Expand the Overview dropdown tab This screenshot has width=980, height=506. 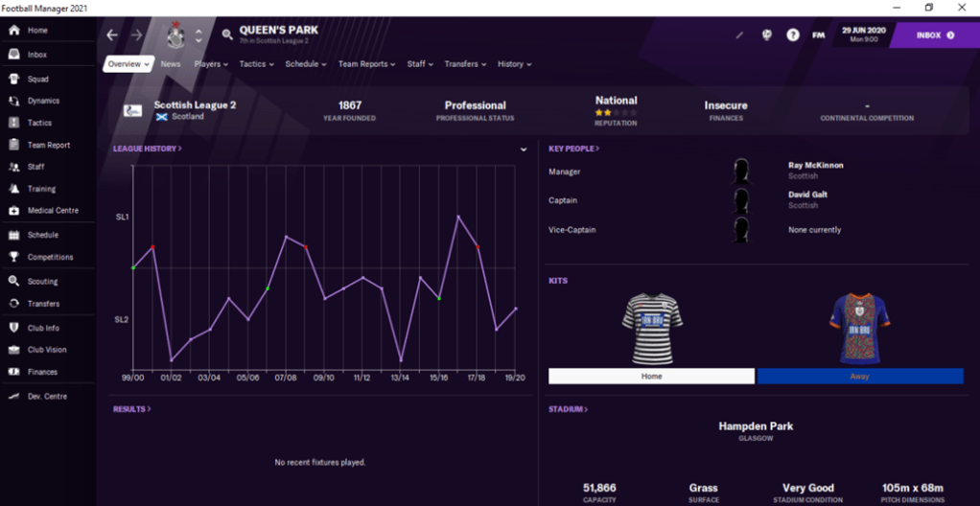pos(128,64)
